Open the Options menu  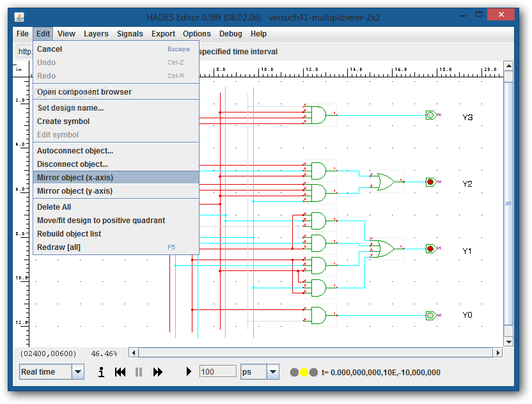pos(197,34)
